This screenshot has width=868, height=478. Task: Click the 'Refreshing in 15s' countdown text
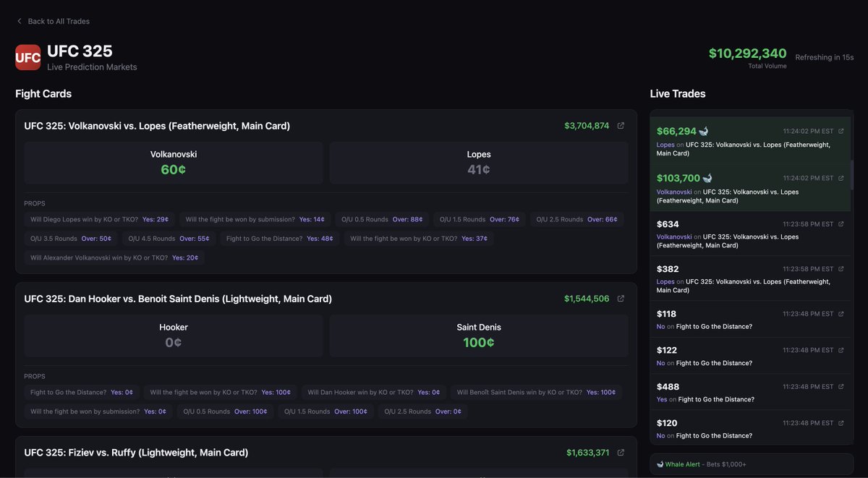pos(825,57)
